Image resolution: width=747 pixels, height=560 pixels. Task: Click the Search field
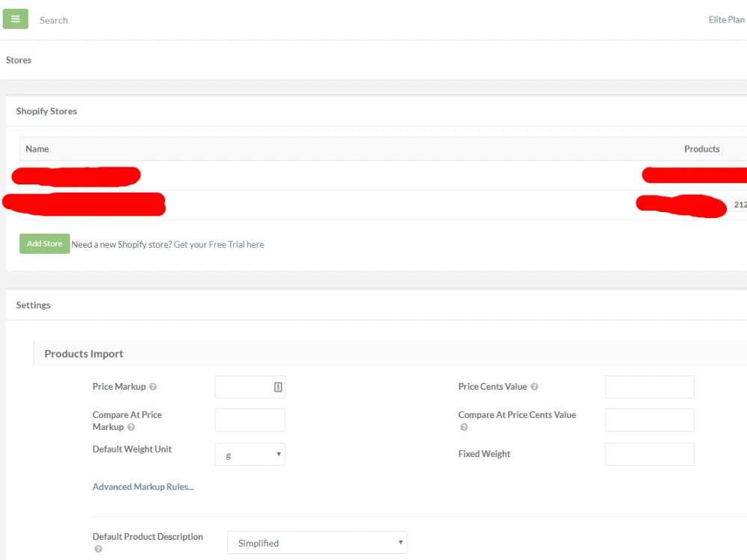[x=53, y=20]
